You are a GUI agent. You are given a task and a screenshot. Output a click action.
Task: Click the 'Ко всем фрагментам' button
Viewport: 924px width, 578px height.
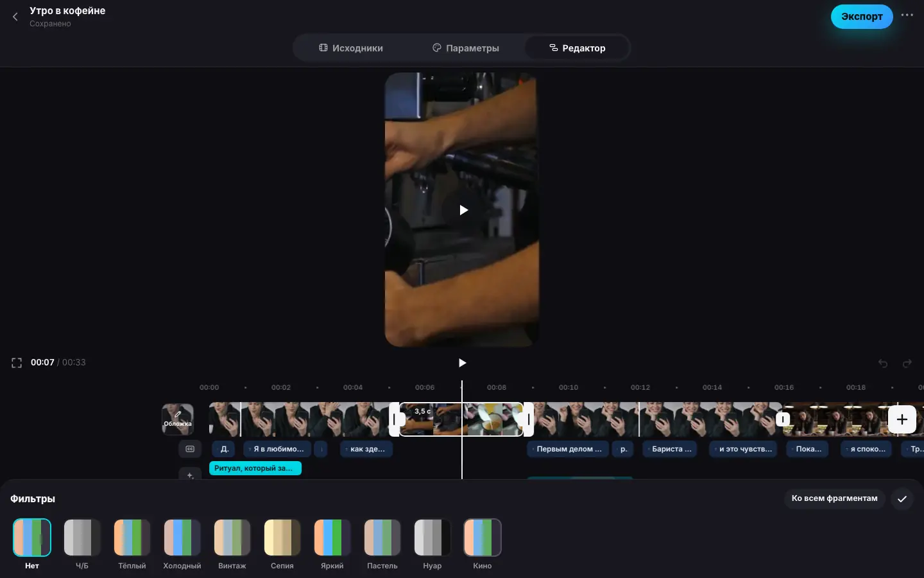834,498
